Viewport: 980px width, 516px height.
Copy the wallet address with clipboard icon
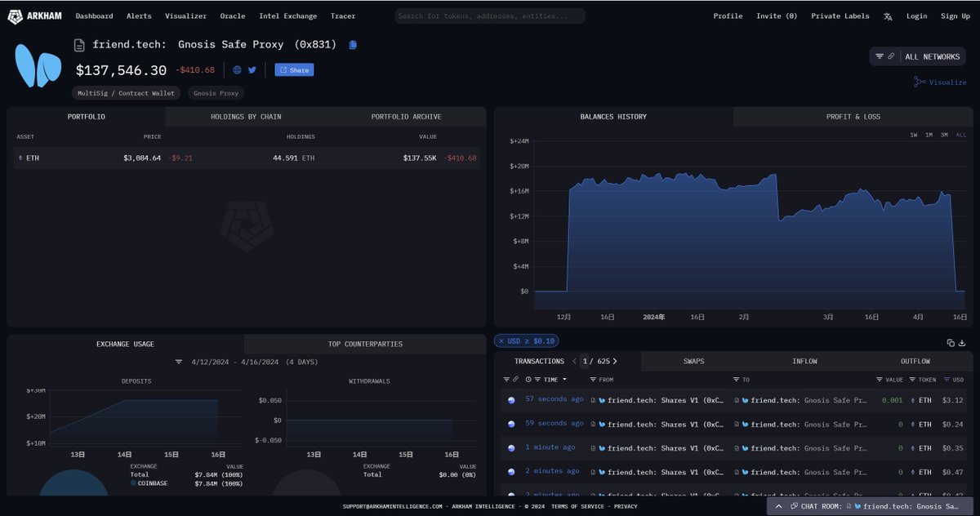coord(353,45)
